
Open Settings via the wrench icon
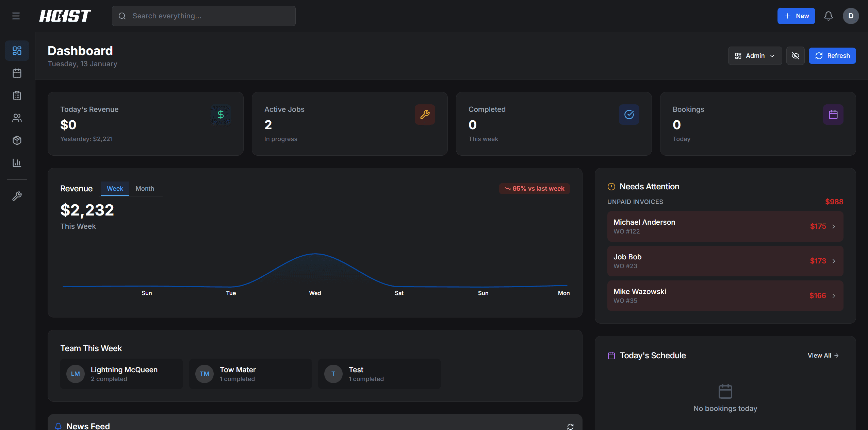[x=17, y=196]
